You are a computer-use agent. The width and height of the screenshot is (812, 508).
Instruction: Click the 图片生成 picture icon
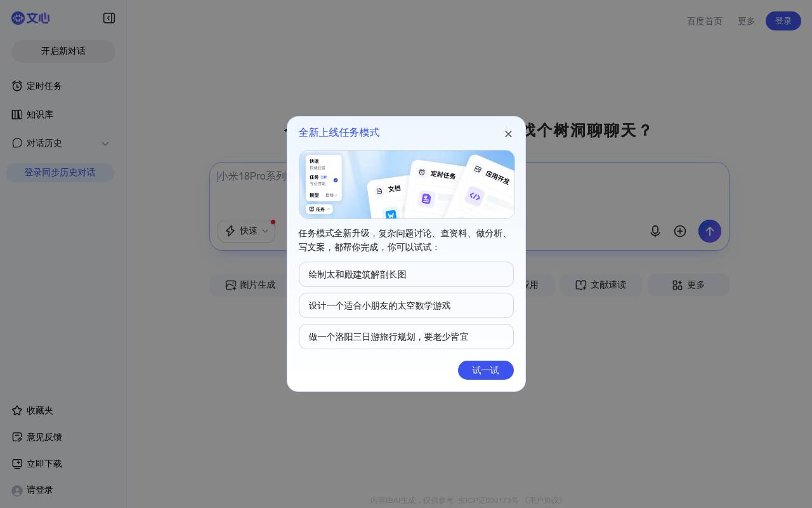tap(231, 285)
